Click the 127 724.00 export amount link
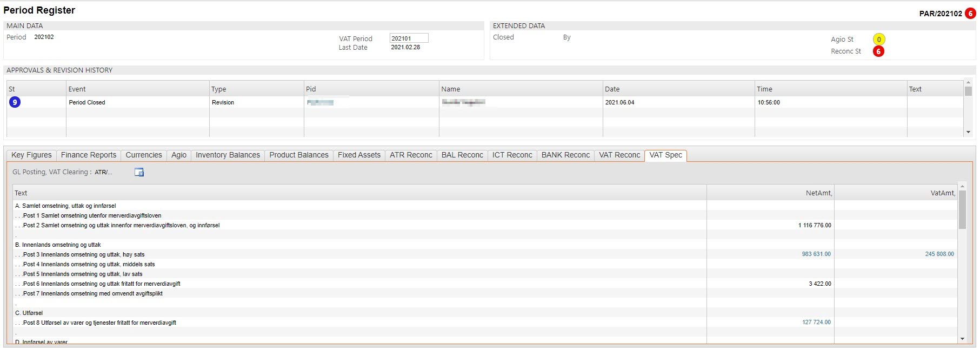 (816, 323)
